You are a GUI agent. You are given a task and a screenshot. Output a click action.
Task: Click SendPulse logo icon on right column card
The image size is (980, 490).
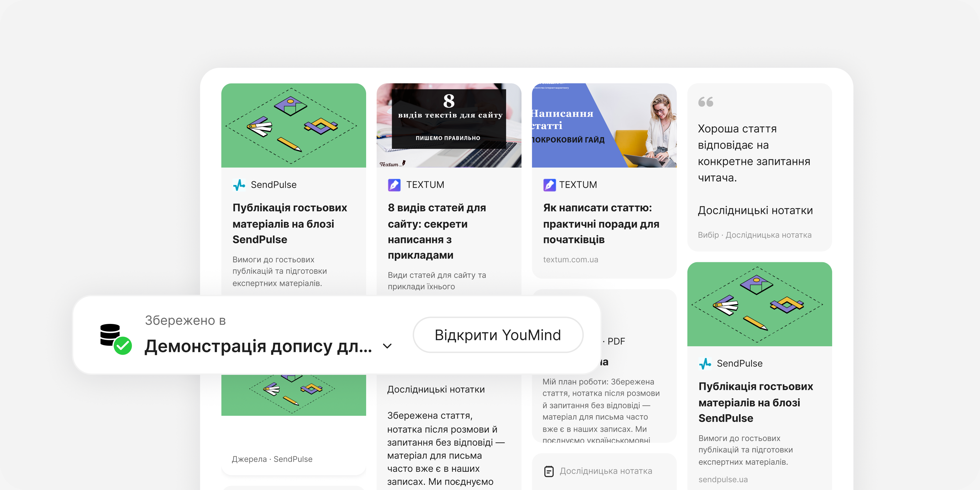pyautogui.click(x=705, y=364)
